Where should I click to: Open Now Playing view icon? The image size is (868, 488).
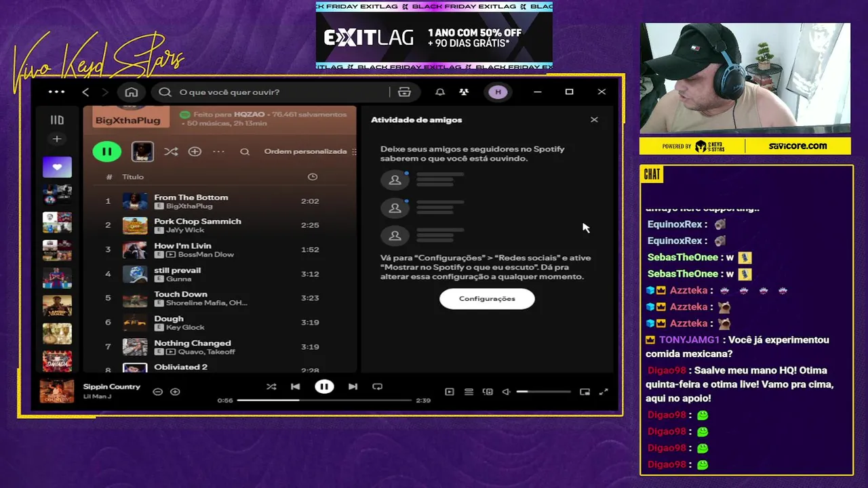tap(449, 392)
